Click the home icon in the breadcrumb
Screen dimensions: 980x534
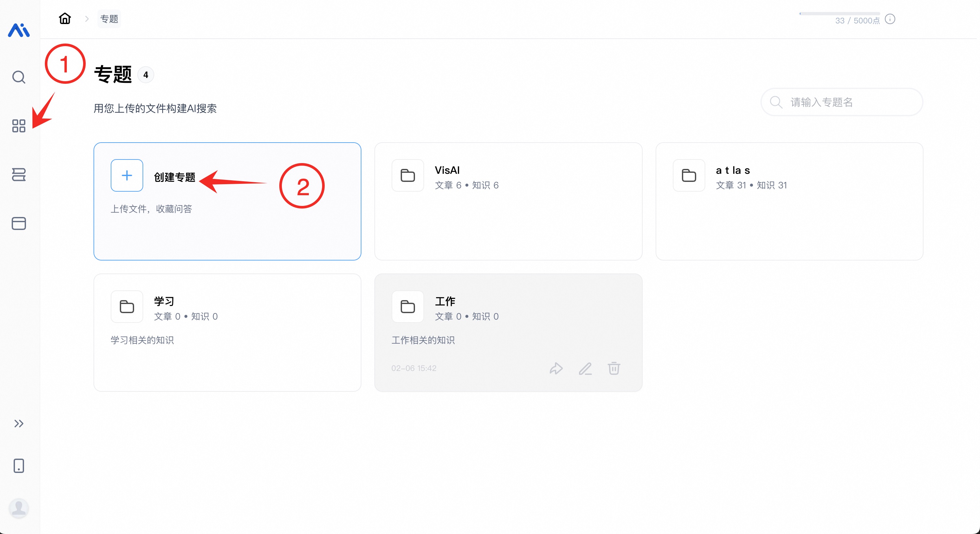[x=65, y=18]
